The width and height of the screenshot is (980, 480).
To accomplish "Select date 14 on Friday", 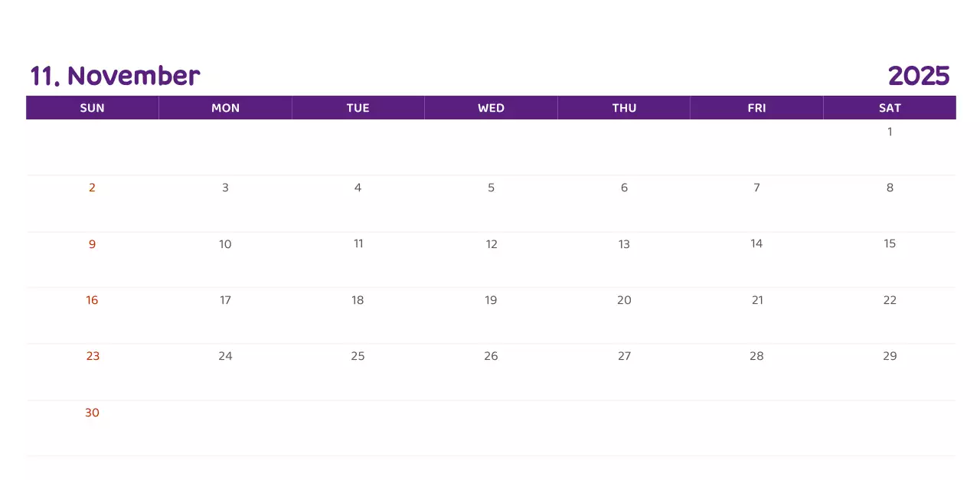I will tap(756, 243).
